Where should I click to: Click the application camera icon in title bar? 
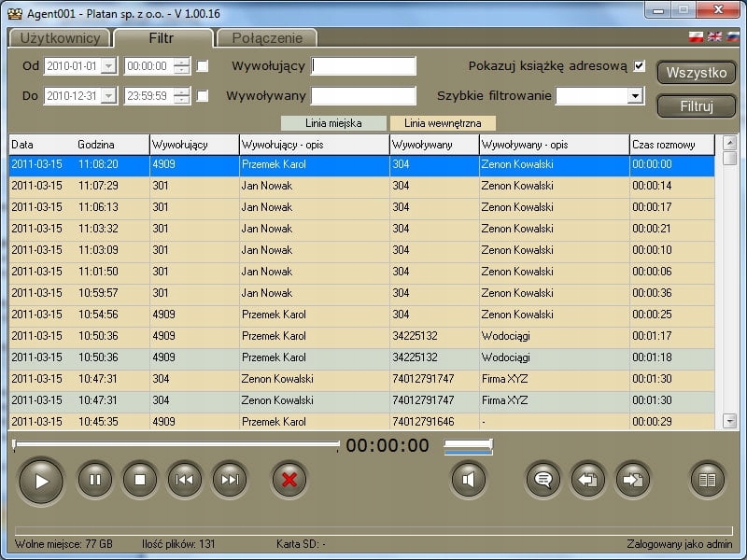tap(15, 13)
